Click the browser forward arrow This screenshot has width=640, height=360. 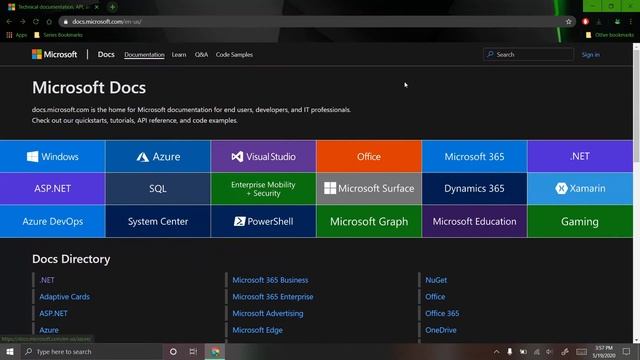click(22, 22)
